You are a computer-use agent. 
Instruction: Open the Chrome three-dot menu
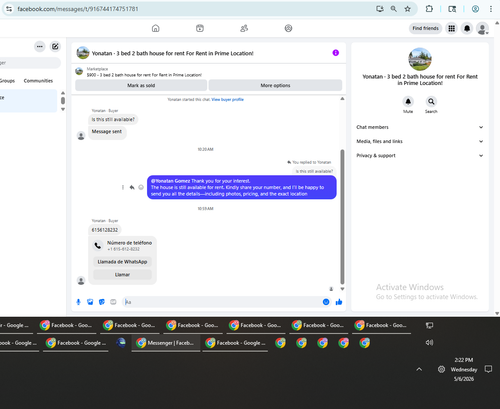click(x=491, y=9)
